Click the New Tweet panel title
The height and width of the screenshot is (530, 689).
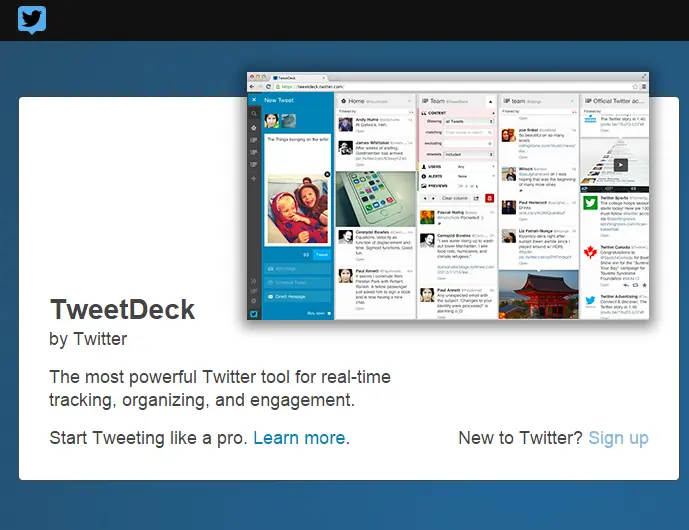coord(279,100)
